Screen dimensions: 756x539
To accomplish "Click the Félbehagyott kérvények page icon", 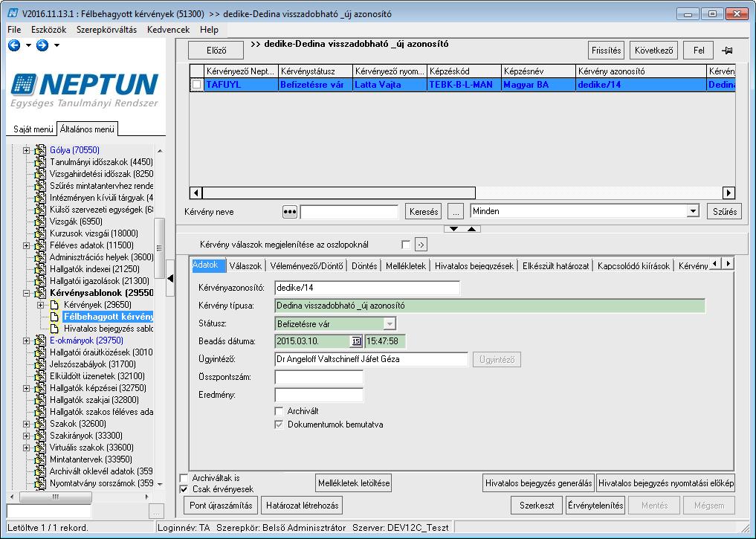I will click(54, 317).
